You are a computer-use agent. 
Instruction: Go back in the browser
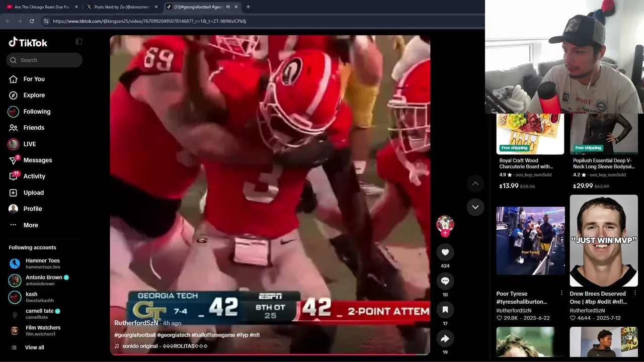[8, 21]
